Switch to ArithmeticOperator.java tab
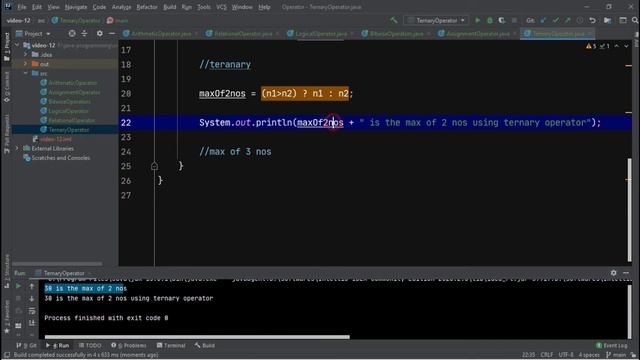Viewport: 640px width, 360px height. [x=161, y=34]
